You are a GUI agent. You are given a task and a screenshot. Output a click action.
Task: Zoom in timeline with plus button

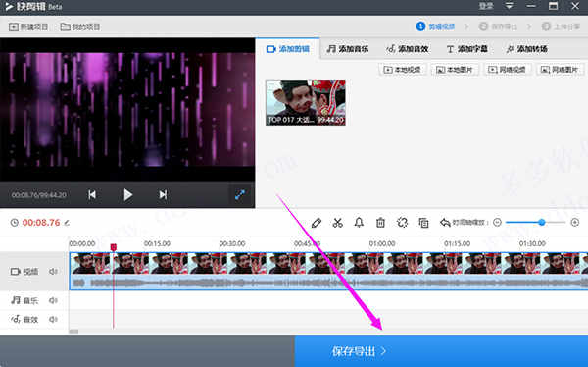click(575, 223)
